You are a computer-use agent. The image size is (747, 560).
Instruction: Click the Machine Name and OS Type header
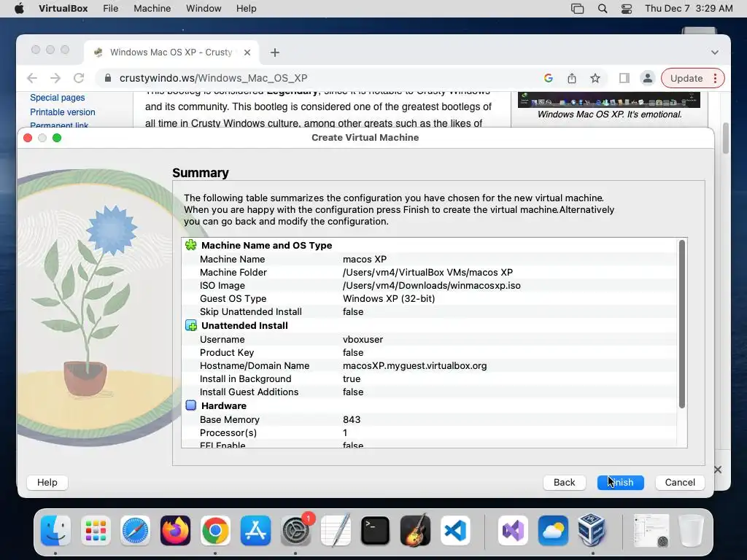coord(266,245)
